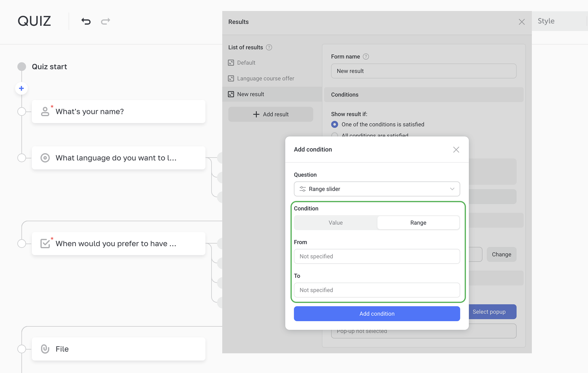Open the Range slider question dropdown
588x373 pixels.
pos(377,189)
